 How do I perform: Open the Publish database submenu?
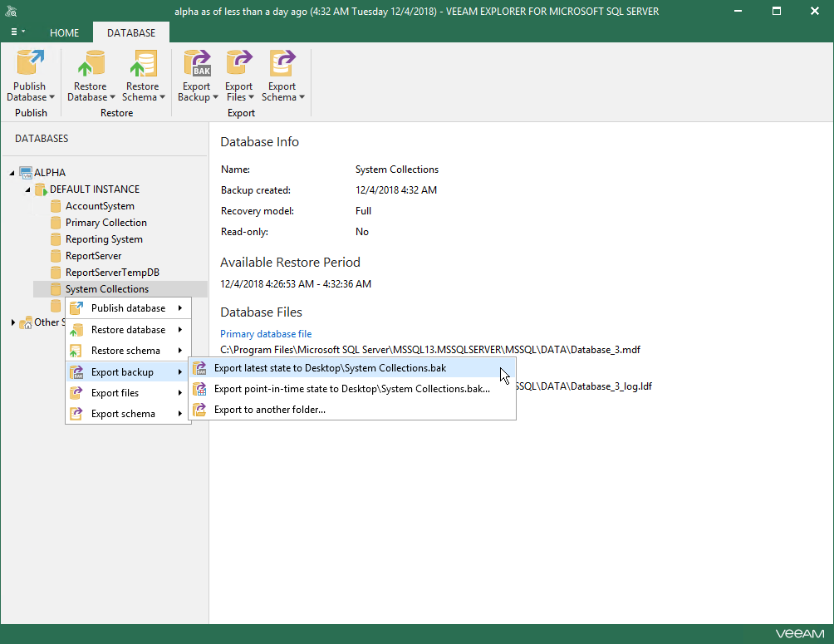tap(128, 308)
